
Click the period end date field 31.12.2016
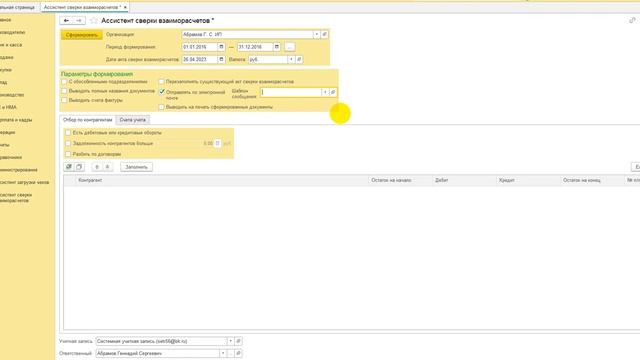(x=255, y=47)
